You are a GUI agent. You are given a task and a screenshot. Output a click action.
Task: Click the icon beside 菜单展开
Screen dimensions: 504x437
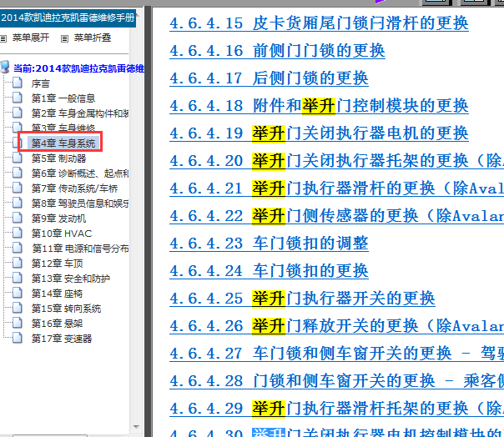(x=3, y=39)
